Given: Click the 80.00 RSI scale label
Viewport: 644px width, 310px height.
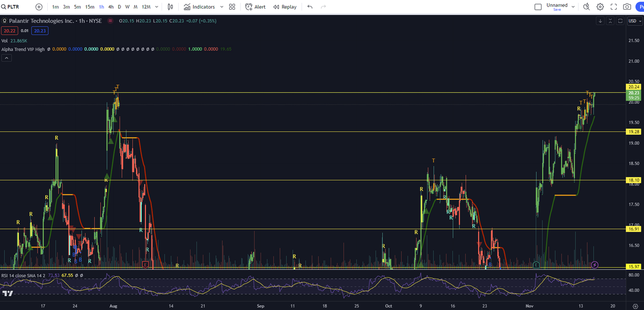Looking at the screenshot, I should tap(634, 275).
